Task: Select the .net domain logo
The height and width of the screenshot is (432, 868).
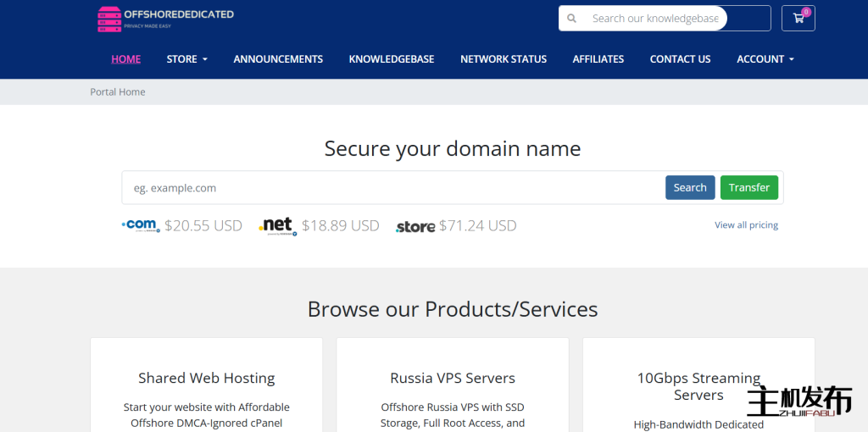Action: click(278, 225)
